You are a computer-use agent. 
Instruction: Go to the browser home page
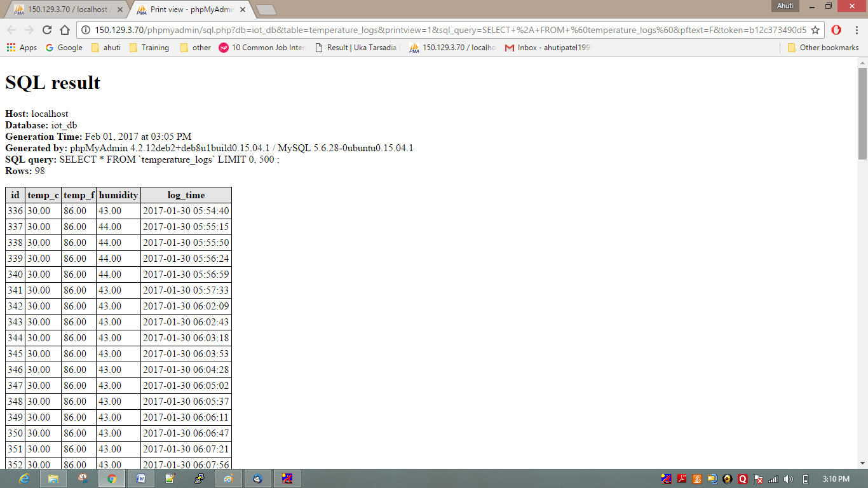[x=64, y=30]
